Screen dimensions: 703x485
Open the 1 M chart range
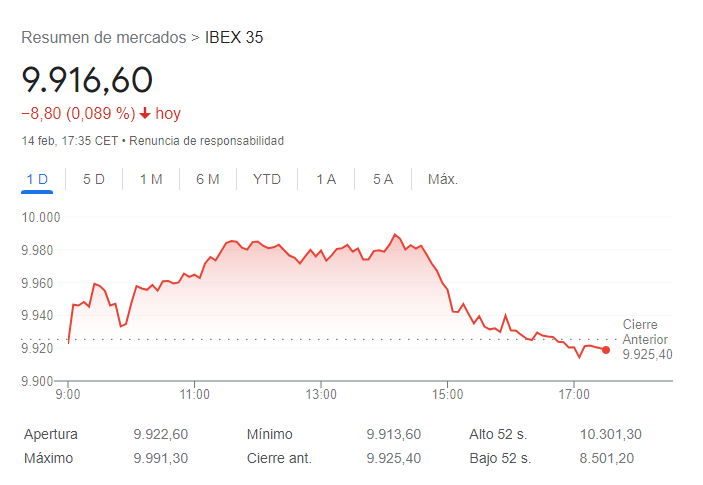(151, 179)
